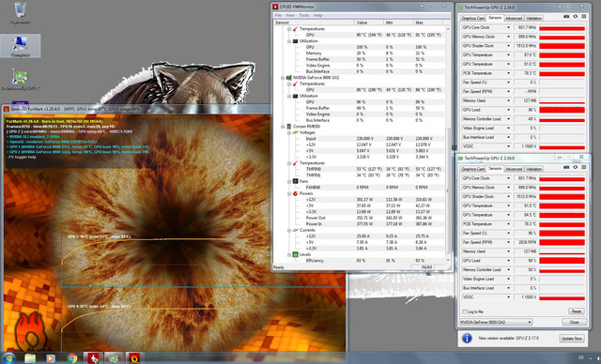Click the blue info icon in update banner
The width and height of the screenshot is (601, 364).
pos(467,339)
